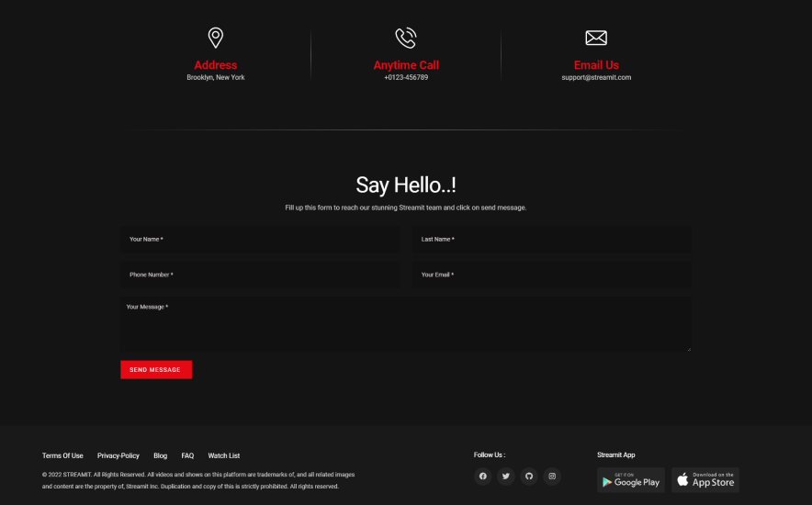This screenshot has width=812, height=505.
Task: Open the Blog footer link
Action: pos(161,455)
